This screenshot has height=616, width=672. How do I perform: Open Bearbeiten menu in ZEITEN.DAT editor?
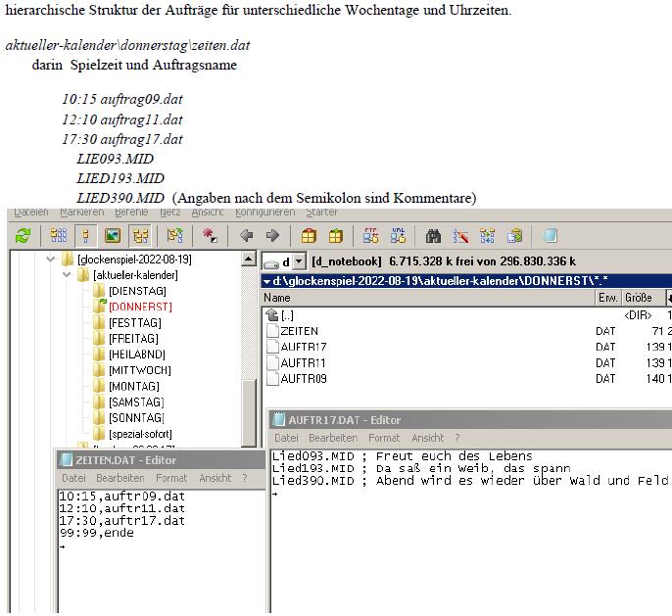coord(120,478)
